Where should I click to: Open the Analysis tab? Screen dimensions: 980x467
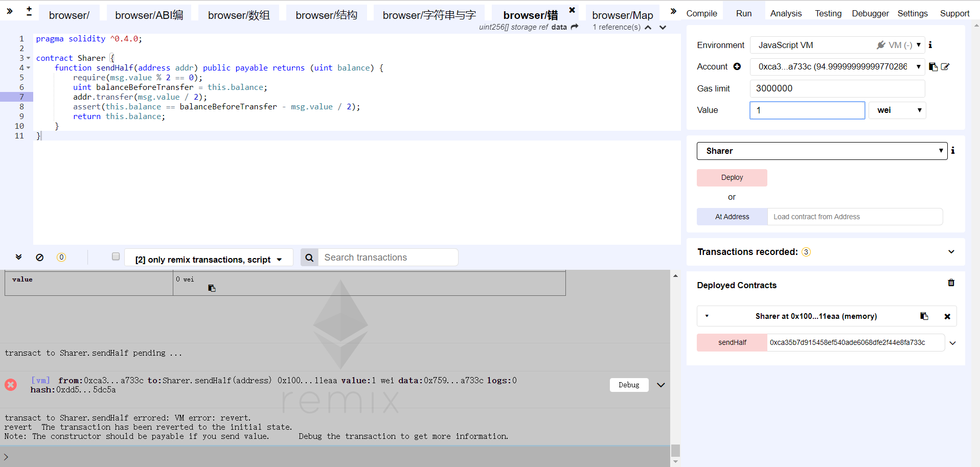coord(786,13)
